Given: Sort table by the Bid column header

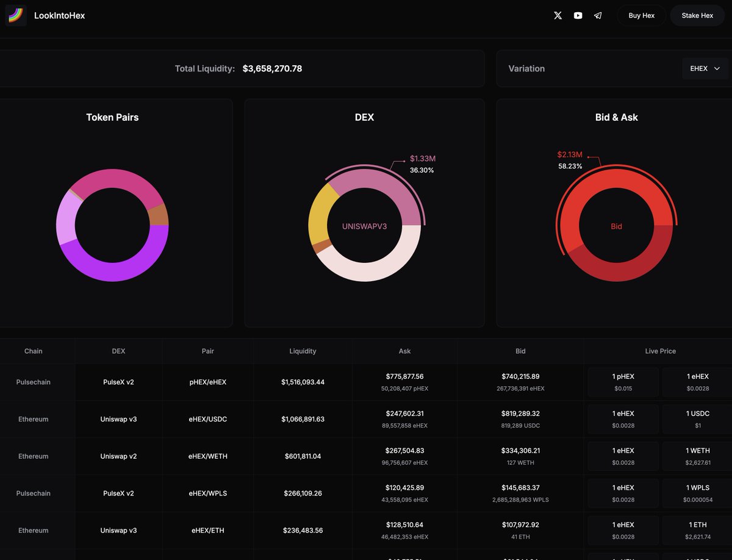Looking at the screenshot, I should (520, 351).
